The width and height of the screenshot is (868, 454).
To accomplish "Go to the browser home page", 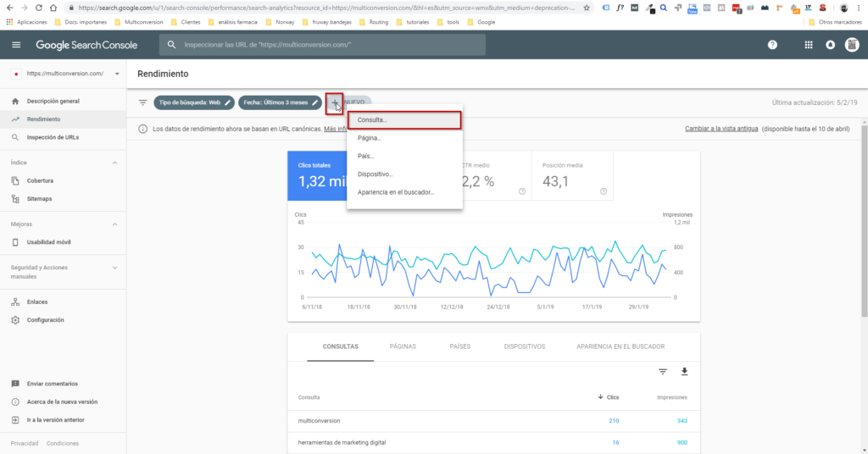I will [x=53, y=8].
